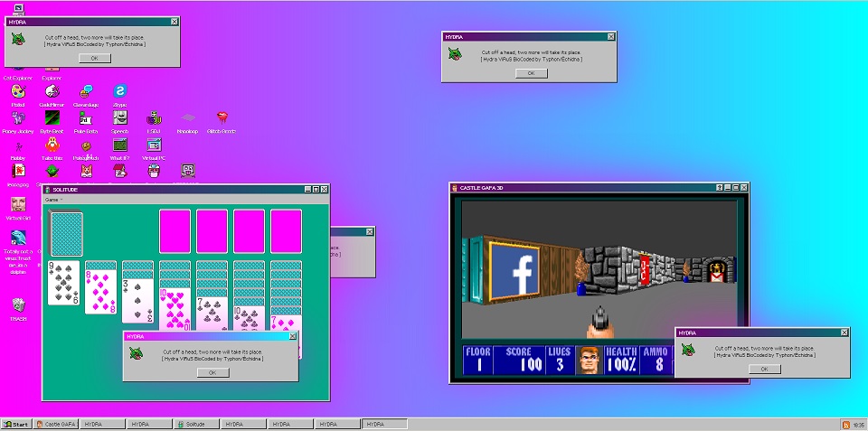Open the computer face icon beside robot head

tap(188, 171)
